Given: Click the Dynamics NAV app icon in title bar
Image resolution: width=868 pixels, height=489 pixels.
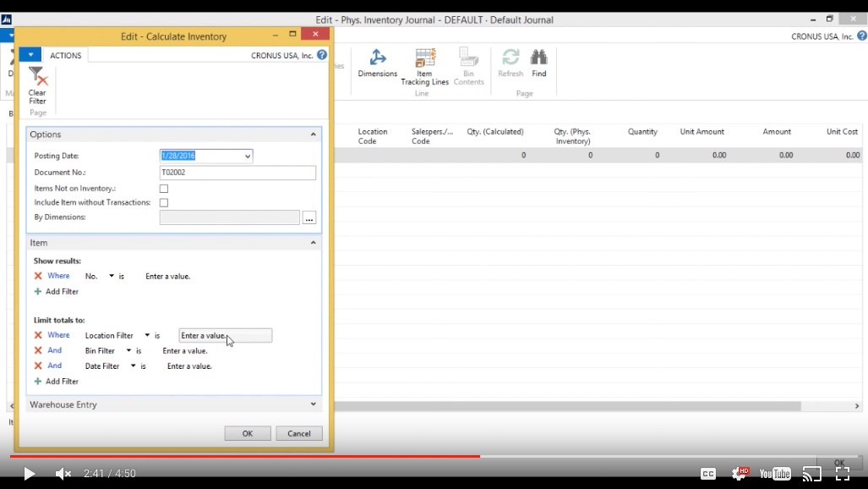Looking at the screenshot, I should coord(7,19).
